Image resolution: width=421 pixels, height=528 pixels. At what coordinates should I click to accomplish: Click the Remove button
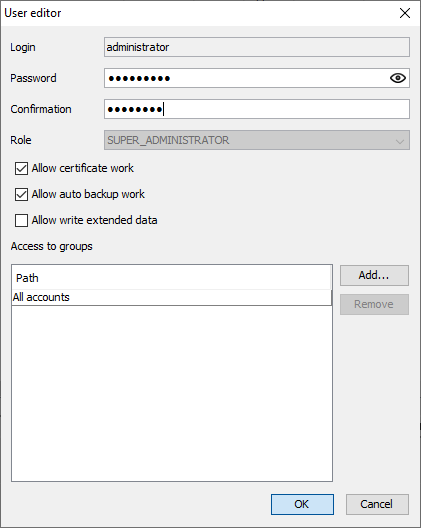374,304
